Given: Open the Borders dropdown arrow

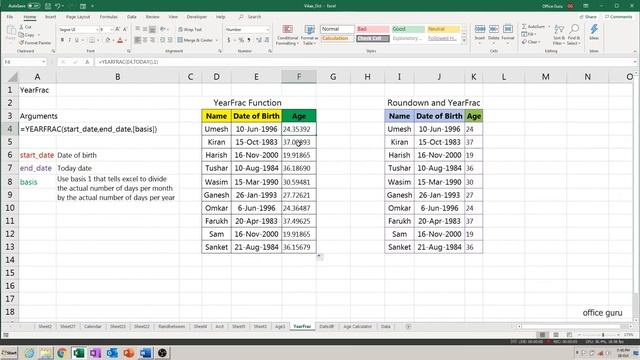Looking at the screenshot, I should (98, 40).
